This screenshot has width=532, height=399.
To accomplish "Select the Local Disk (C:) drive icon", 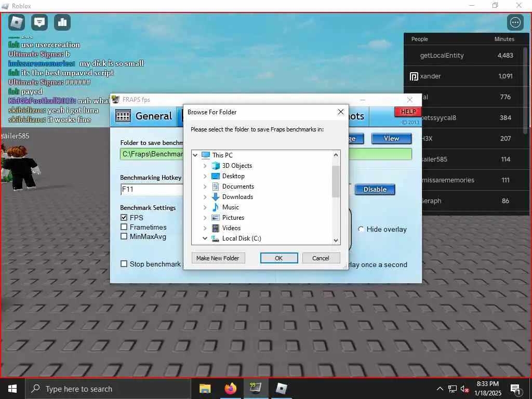I will click(216, 238).
